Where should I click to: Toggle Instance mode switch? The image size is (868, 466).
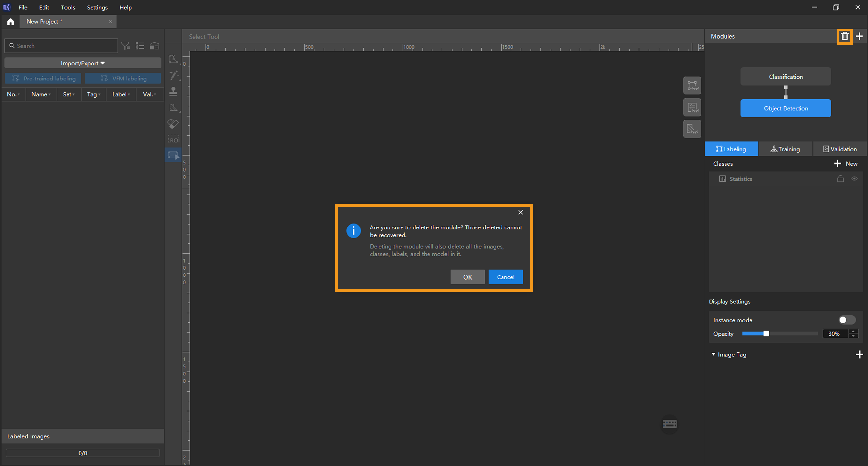[x=847, y=320]
